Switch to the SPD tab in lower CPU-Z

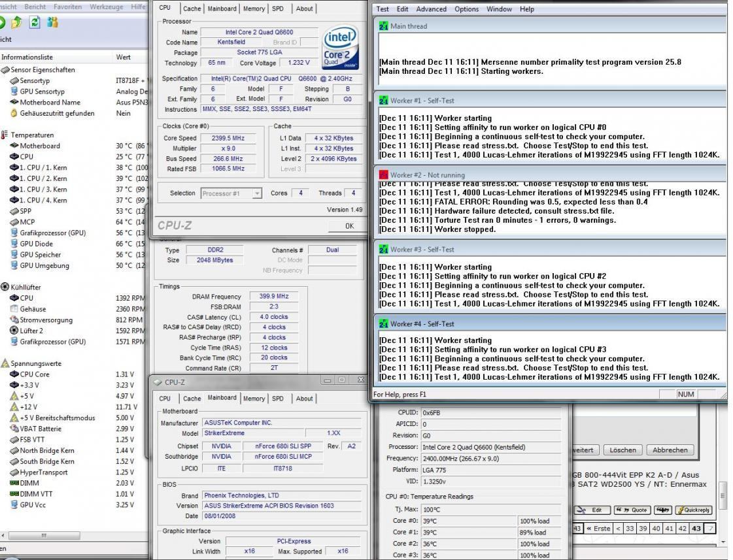pos(278,399)
